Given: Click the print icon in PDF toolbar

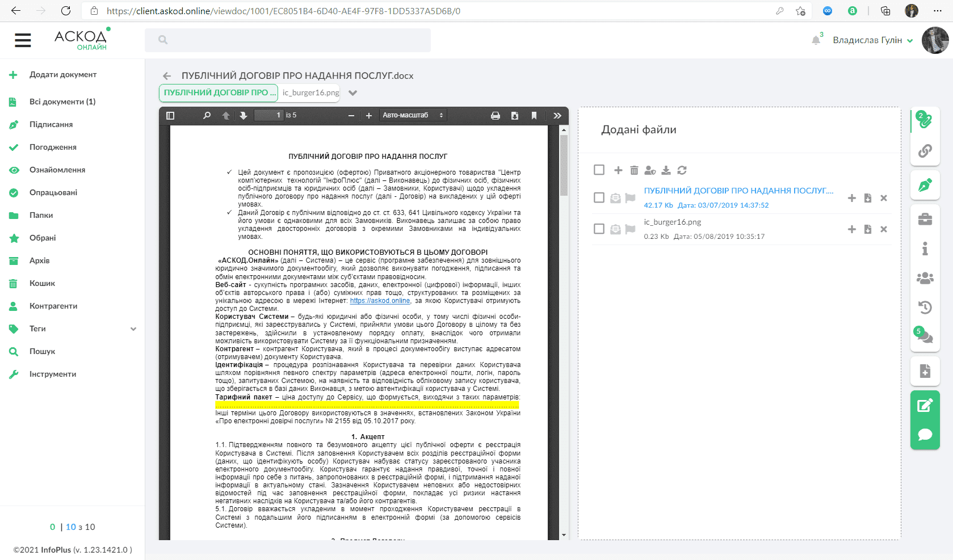Looking at the screenshot, I should tap(495, 116).
